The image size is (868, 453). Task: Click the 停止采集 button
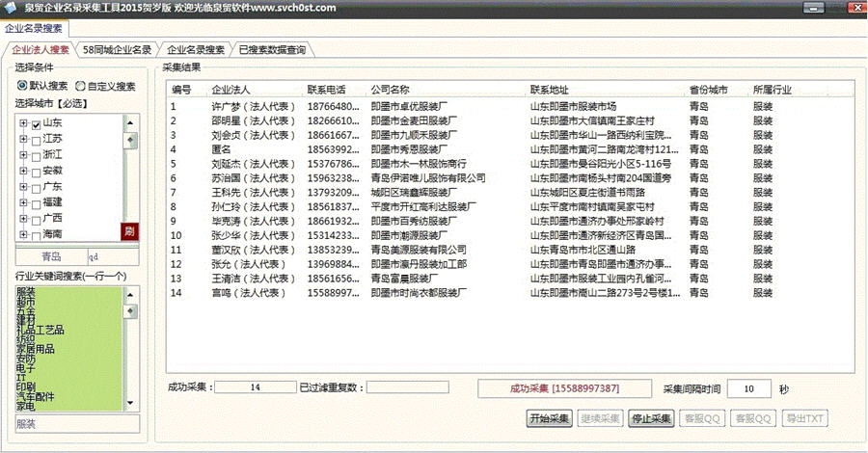click(651, 418)
